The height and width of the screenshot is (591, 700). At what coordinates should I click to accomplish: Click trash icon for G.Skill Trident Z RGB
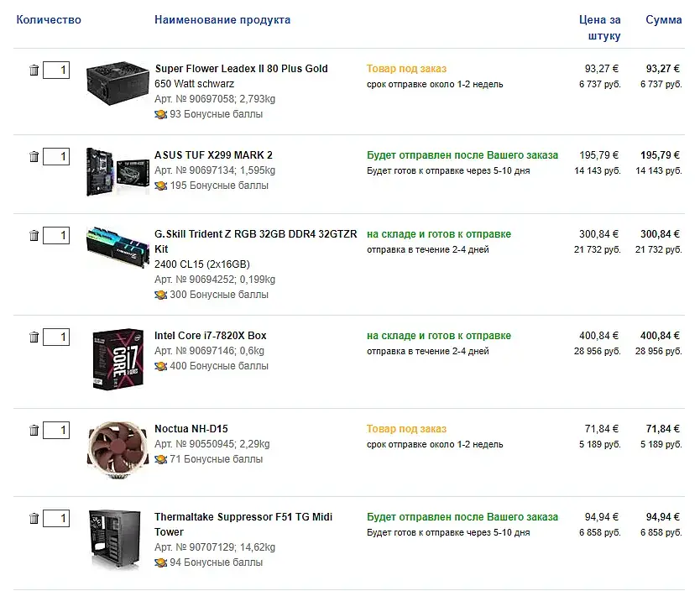pos(34,236)
